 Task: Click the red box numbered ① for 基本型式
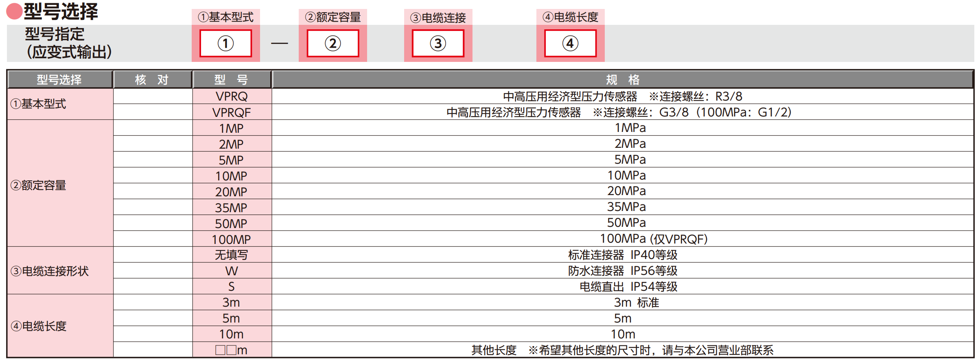[x=225, y=43]
